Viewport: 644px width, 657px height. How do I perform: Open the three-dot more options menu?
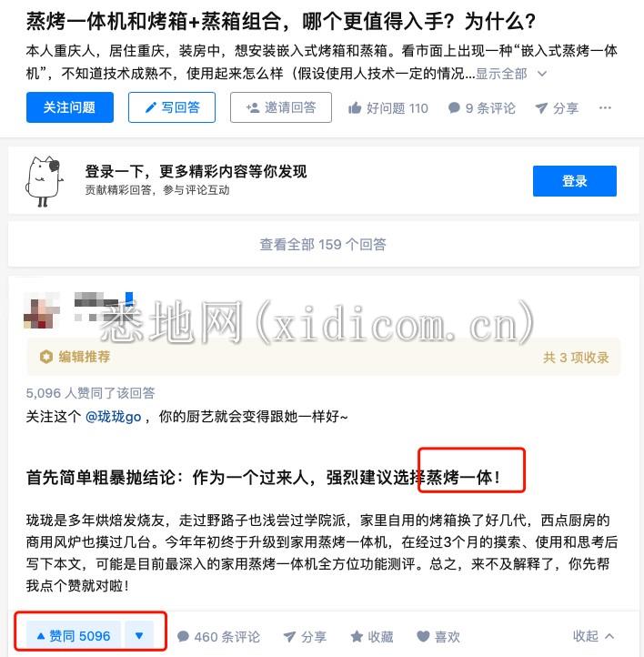point(605,107)
